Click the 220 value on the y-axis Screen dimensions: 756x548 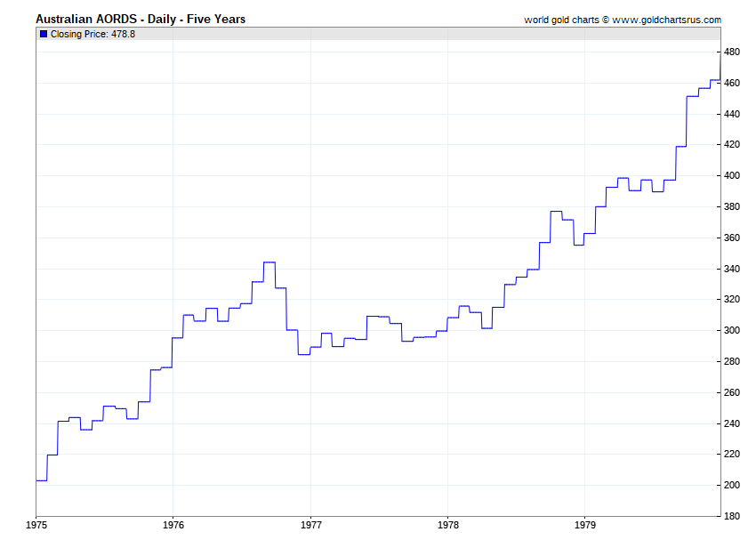pos(732,455)
